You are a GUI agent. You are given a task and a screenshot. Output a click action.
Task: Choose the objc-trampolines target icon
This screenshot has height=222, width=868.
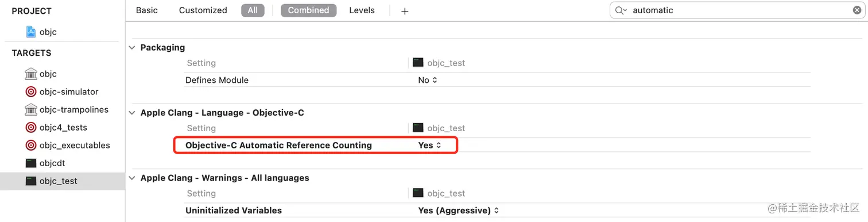pyautogui.click(x=31, y=109)
